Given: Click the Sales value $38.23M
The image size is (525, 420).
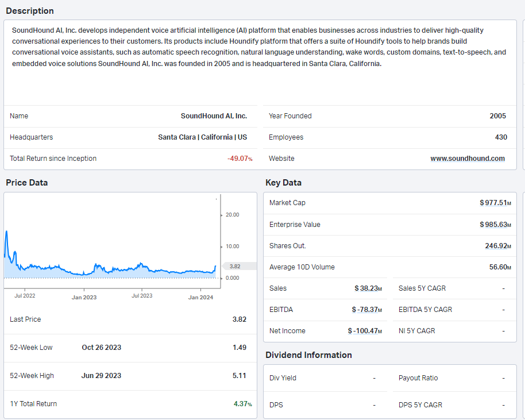Looking at the screenshot, I should 368,288.
